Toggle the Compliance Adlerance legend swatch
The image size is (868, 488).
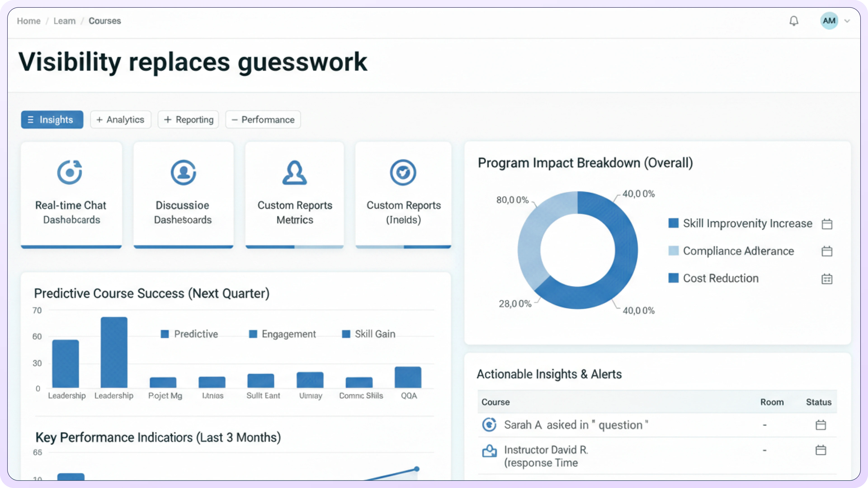[673, 251]
